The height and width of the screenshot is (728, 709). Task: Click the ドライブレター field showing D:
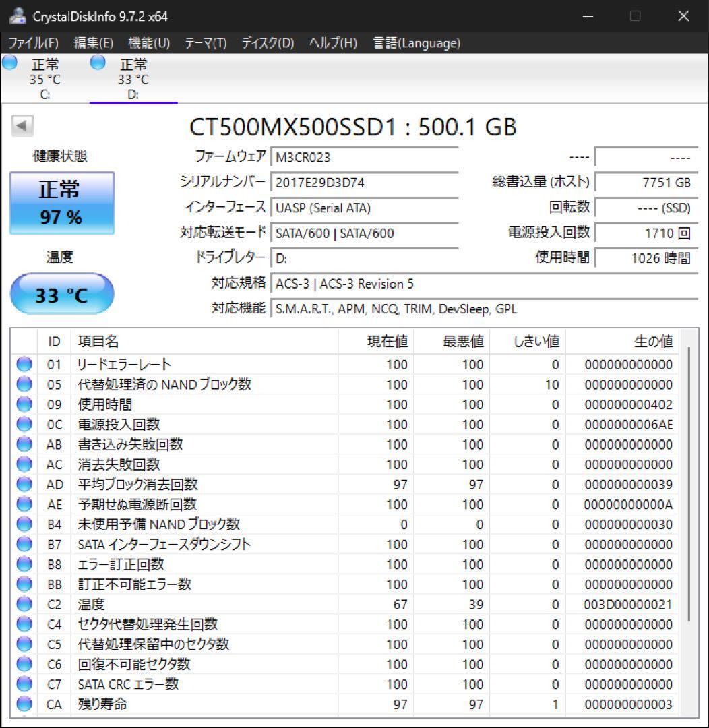365,258
